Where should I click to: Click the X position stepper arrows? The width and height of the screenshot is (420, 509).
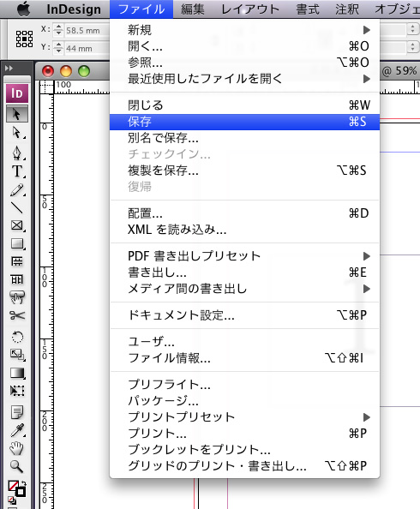point(58,30)
